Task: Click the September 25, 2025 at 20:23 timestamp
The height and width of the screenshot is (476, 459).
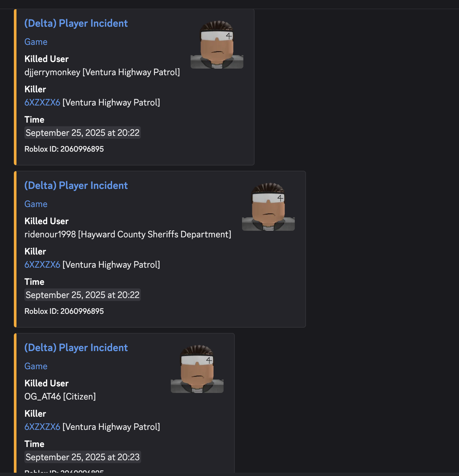Action: [x=82, y=457]
